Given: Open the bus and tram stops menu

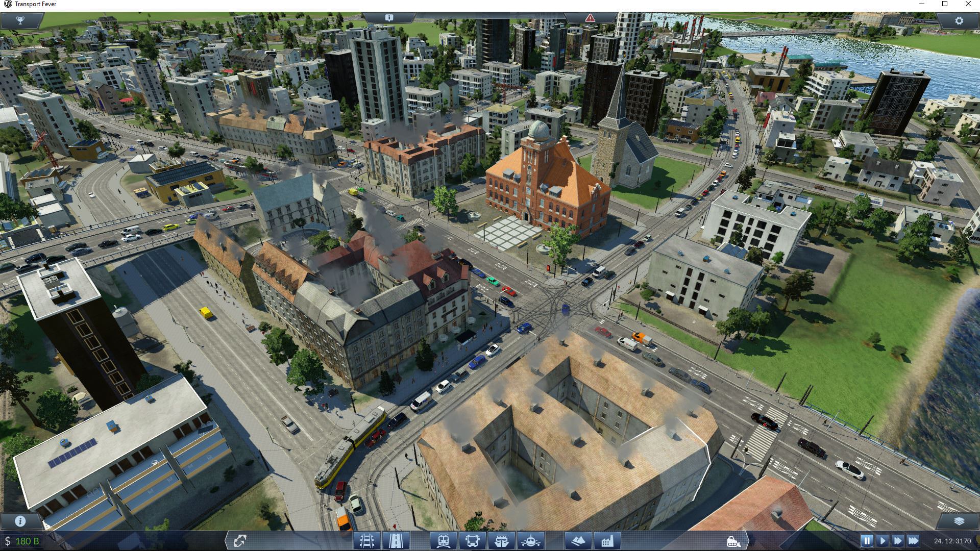Looking at the screenshot, I should (473, 540).
